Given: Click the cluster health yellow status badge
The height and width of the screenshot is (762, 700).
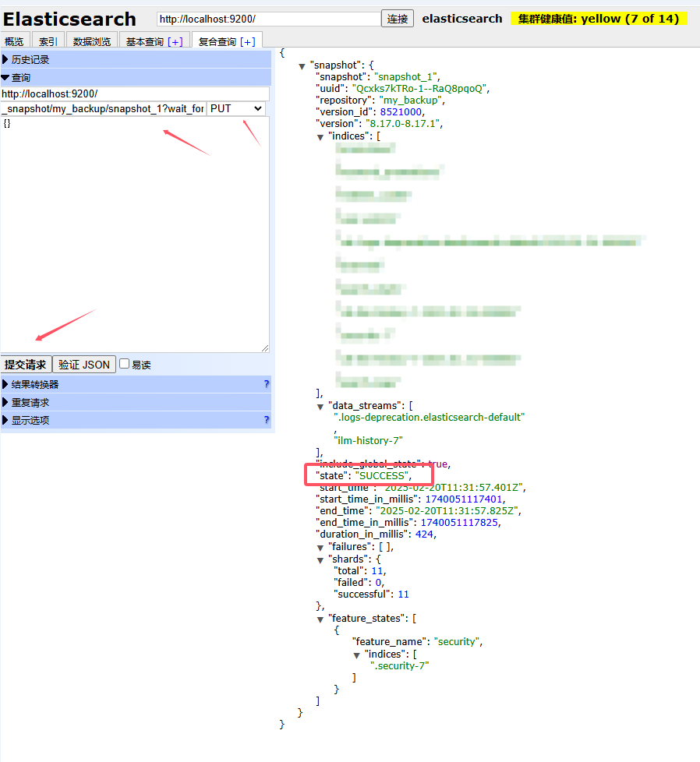Looking at the screenshot, I should click(x=599, y=19).
